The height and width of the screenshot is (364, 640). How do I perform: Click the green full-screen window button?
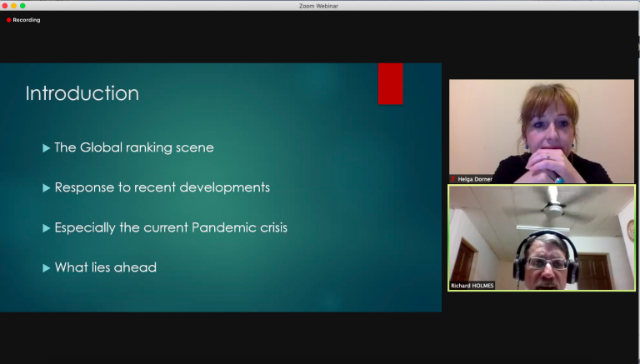click(22, 6)
